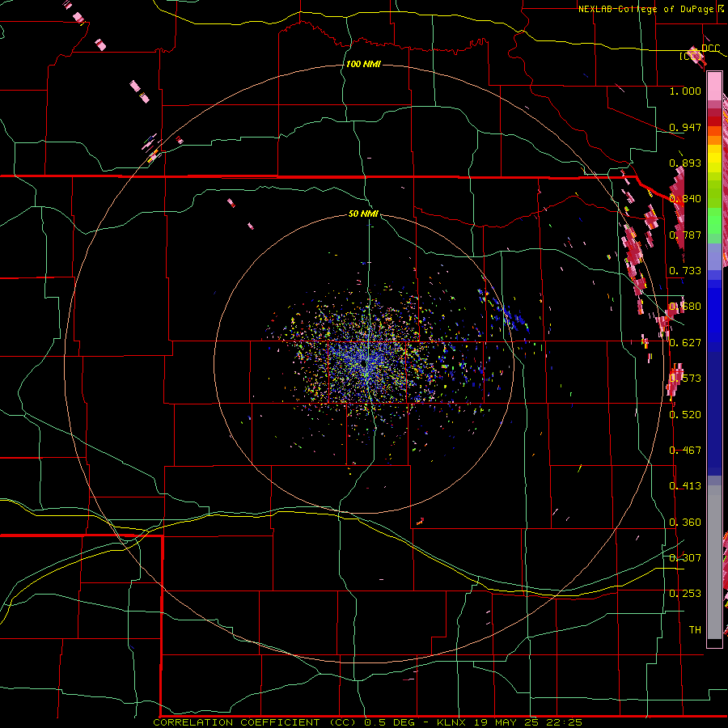
Task: Select the 0.413 scale value
Action: click(x=685, y=486)
